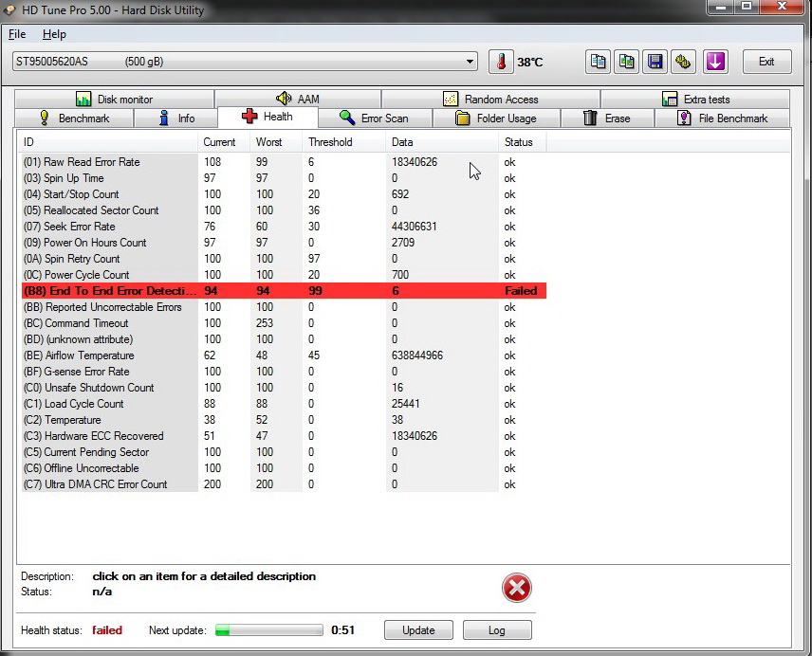Click the 38°C temperature reading

click(x=529, y=62)
